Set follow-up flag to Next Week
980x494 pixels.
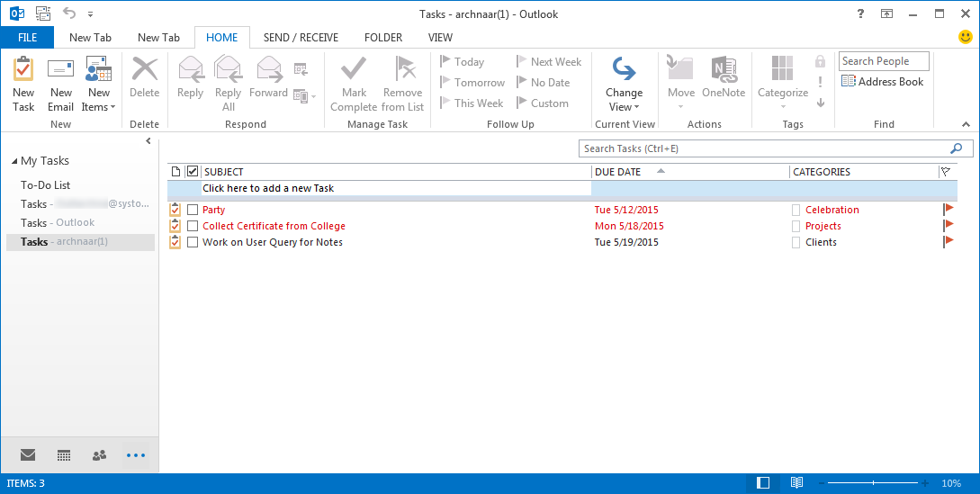pos(549,61)
